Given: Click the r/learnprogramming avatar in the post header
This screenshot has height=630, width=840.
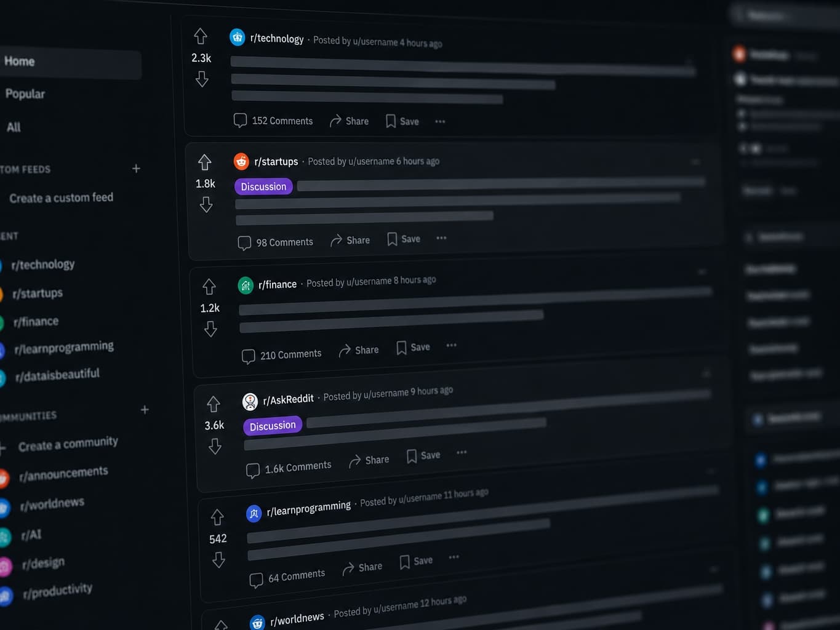Looking at the screenshot, I should 254,513.
